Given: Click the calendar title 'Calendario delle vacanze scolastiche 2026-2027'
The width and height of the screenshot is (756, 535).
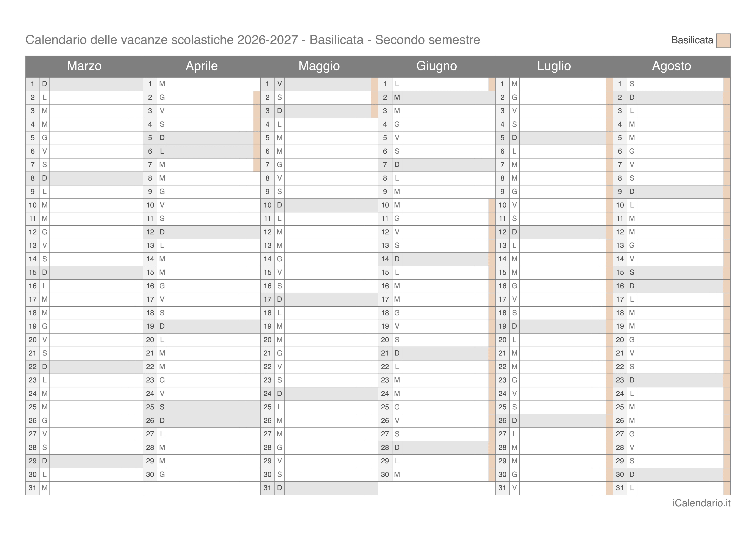Looking at the screenshot, I should pos(162,40).
